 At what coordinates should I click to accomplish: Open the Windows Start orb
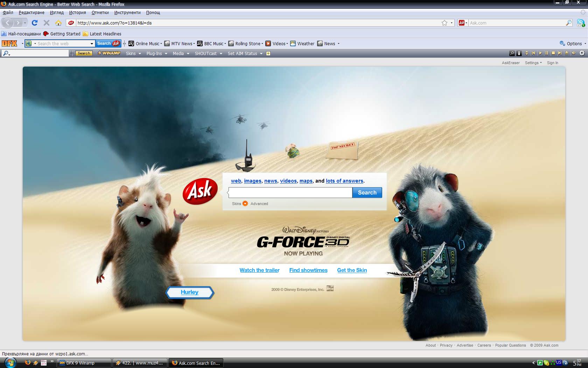(10, 362)
